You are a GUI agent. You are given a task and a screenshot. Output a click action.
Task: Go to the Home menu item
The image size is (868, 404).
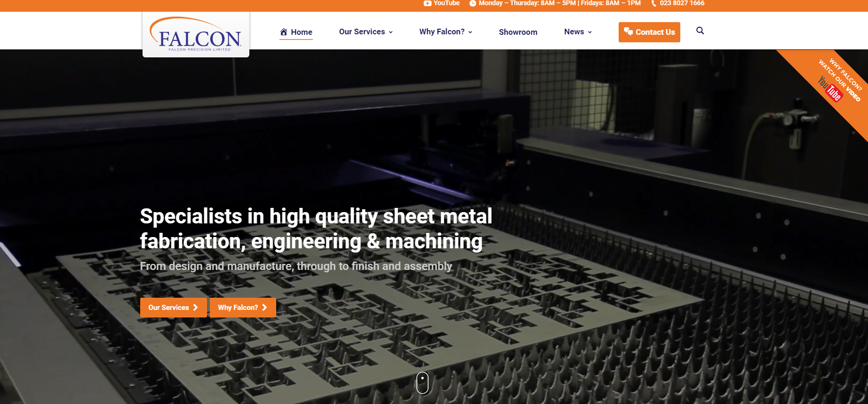pyautogui.click(x=296, y=32)
